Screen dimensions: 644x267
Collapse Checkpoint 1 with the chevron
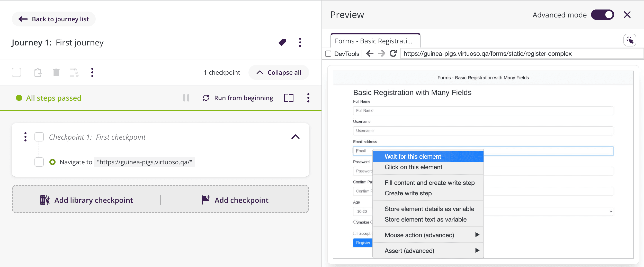point(295,137)
